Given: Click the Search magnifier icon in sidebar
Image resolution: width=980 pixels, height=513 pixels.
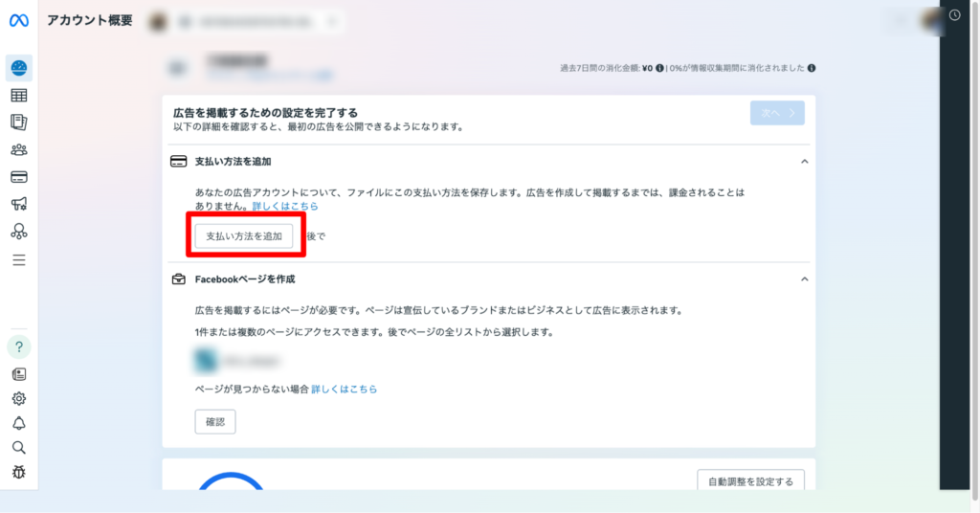Looking at the screenshot, I should click(18, 447).
